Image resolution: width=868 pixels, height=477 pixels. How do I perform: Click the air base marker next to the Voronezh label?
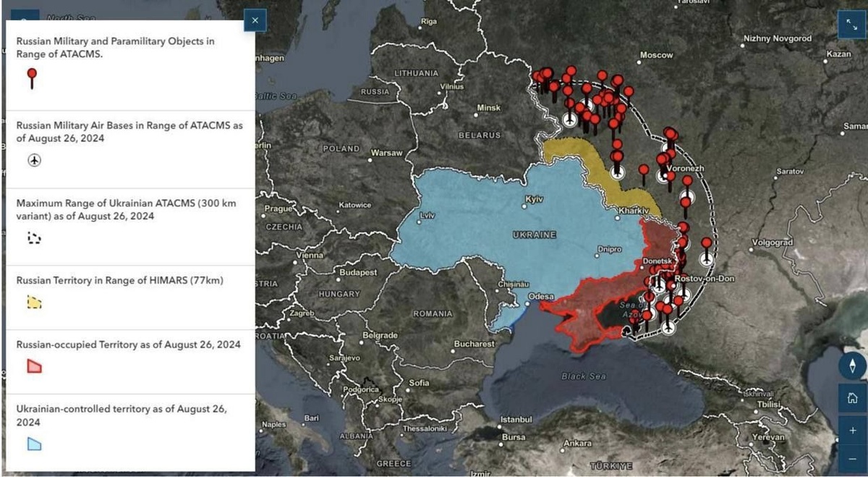[x=663, y=174]
